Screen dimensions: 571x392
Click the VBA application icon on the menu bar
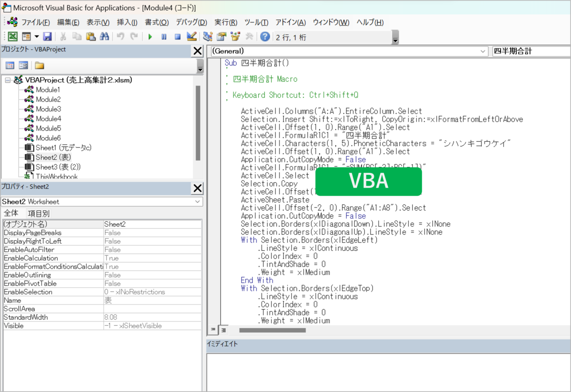pos(12,22)
